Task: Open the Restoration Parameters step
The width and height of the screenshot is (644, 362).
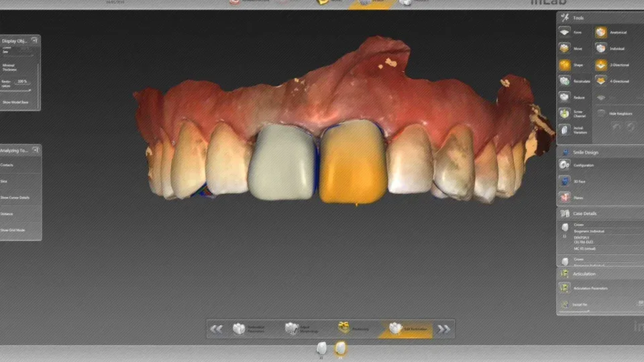Action: (x=250, y=328)
